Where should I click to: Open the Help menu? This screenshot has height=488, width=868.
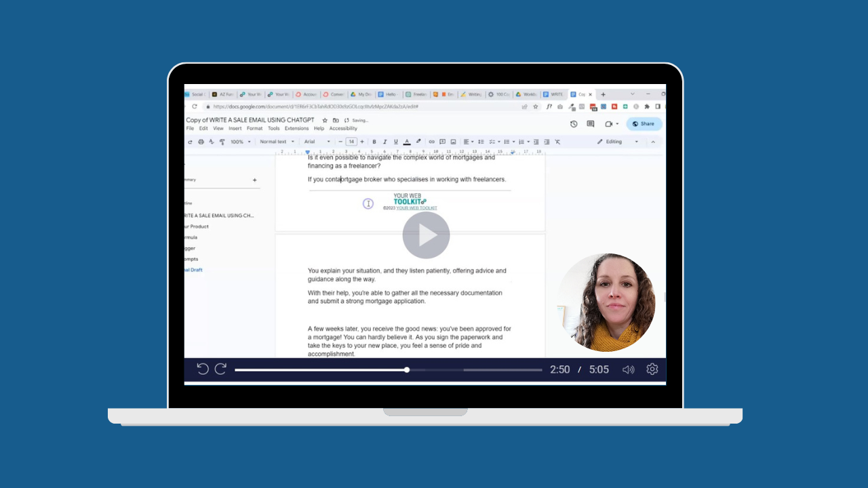(x=319, y=128)
